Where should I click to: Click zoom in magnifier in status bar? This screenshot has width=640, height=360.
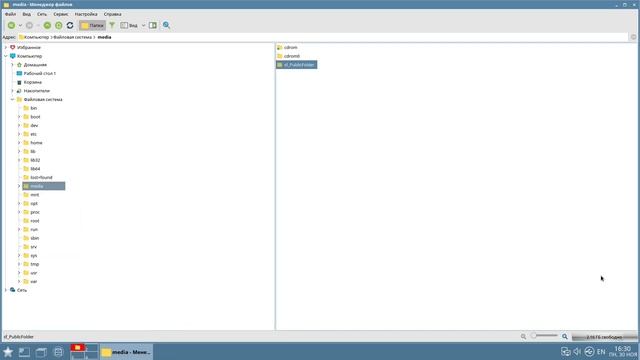click(x=565, y=337)
